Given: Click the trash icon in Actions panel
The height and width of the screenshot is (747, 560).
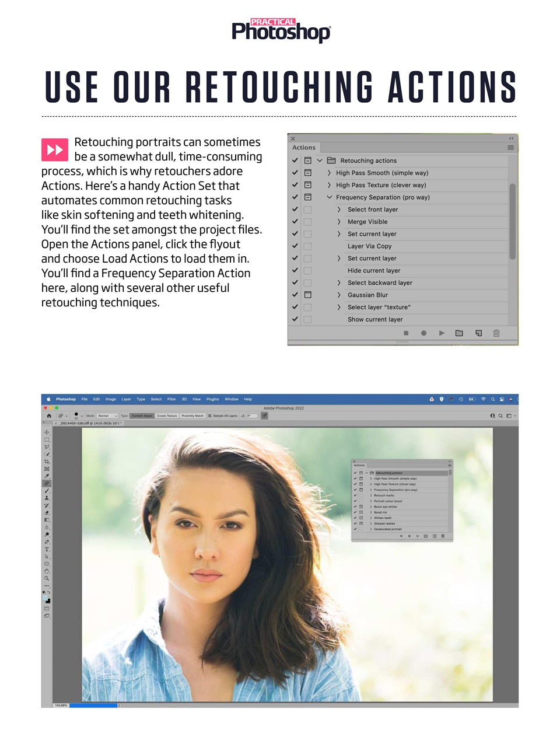Looking at the screenshot, I should tap(496, 333).
